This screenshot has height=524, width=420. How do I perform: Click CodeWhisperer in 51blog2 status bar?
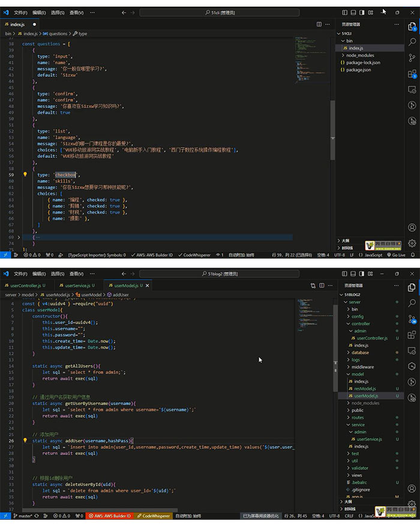coord(154,516)
